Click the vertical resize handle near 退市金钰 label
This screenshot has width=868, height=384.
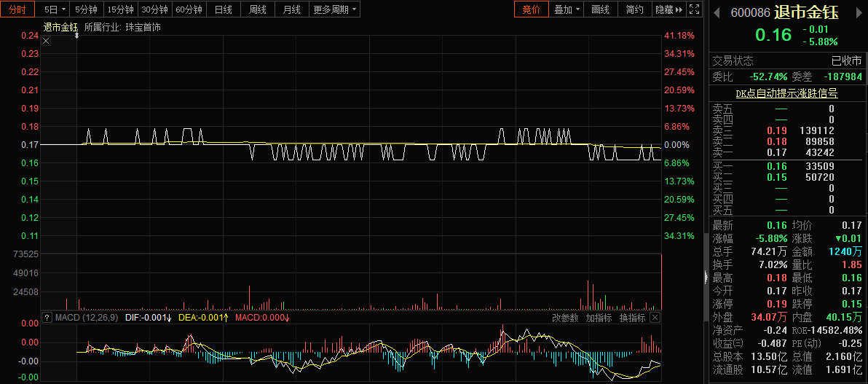click(77, 36)
